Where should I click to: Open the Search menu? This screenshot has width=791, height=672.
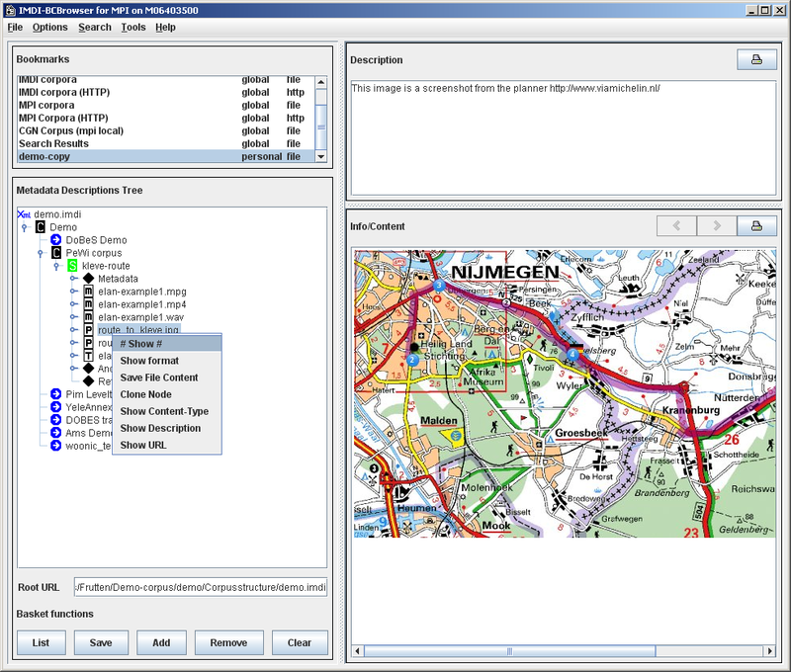tap(95, 28)
